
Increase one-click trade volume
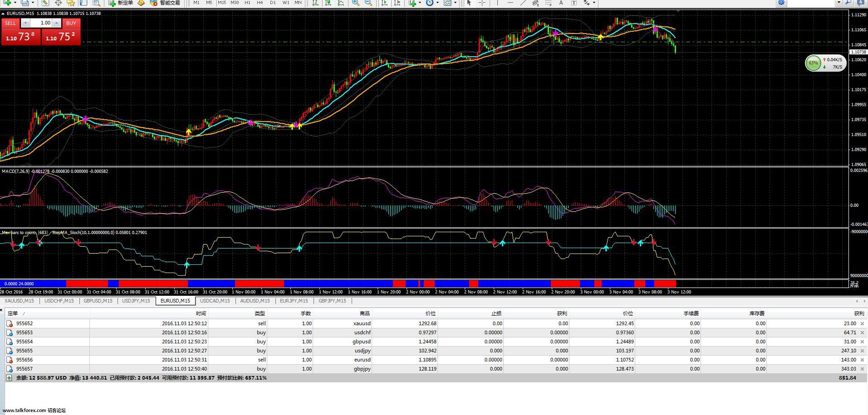pyautogui.click(x=56, y=23)
